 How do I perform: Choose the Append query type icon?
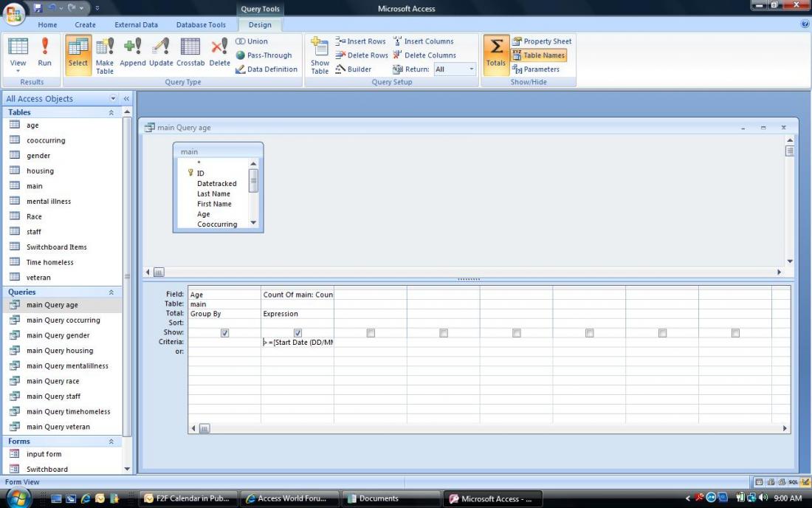pos(133,54)
